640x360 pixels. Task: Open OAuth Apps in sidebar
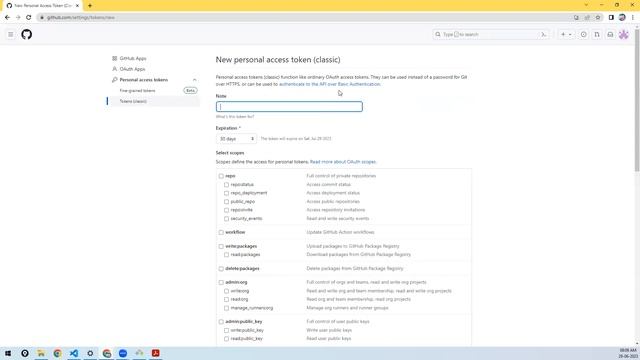[132, 69]
